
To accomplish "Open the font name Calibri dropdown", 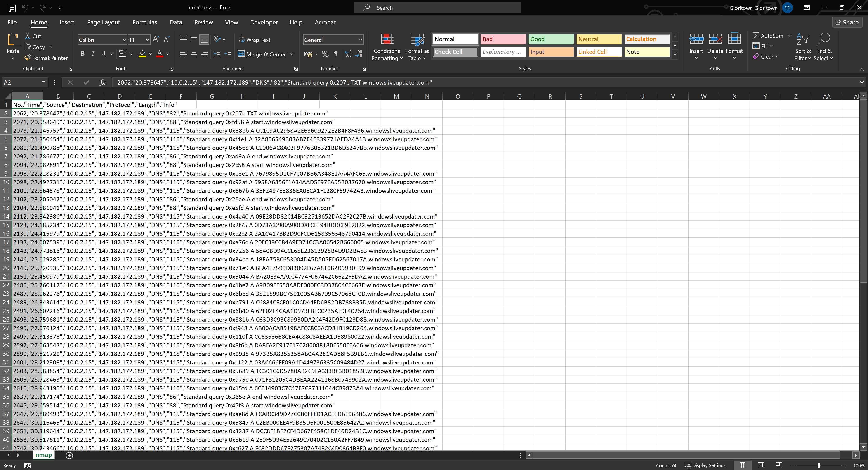I will tap(124, 40).
